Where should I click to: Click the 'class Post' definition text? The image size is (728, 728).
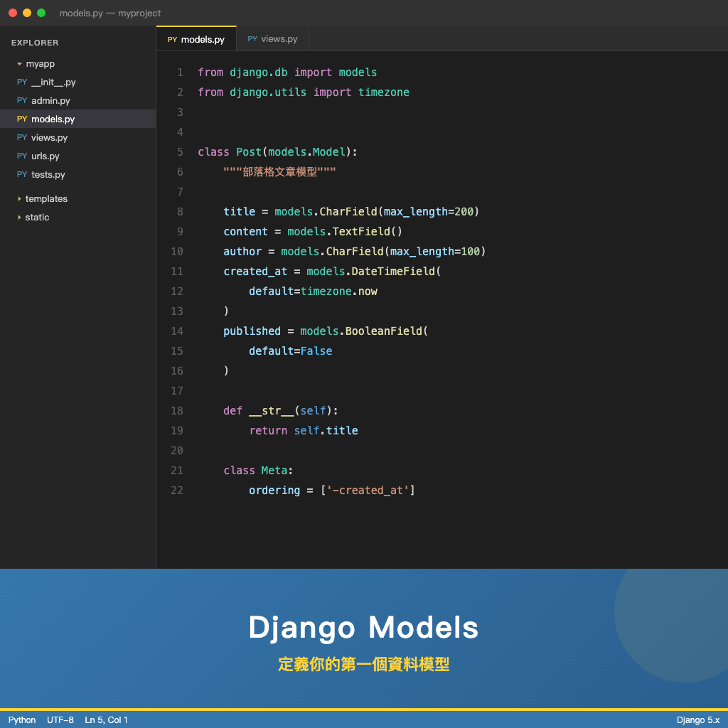click(x=230, y=152)
